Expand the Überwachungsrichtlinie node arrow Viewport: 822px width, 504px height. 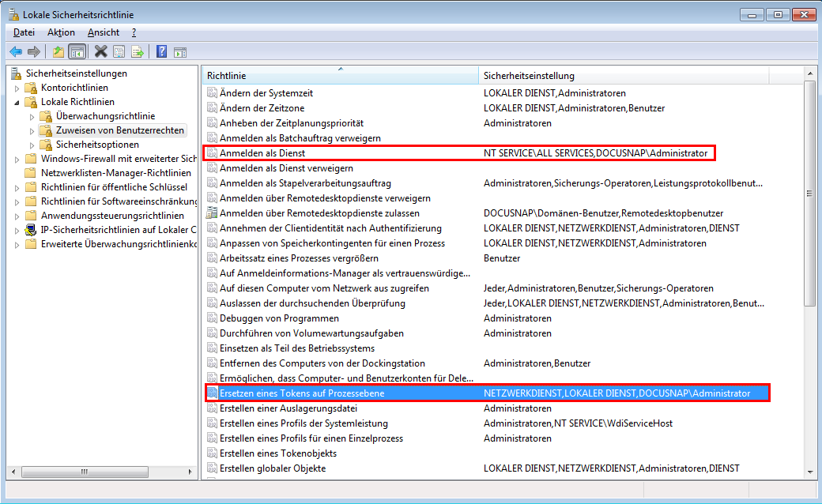pyautogui.click(x=32, y=116)
